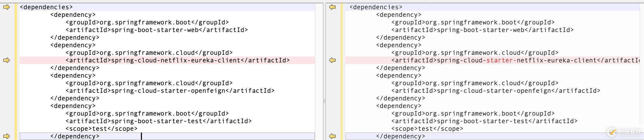
Task: Click copy-right arrow beside left bottom </dependency> line
Action: pyautogui.click(x=7, y=136)
